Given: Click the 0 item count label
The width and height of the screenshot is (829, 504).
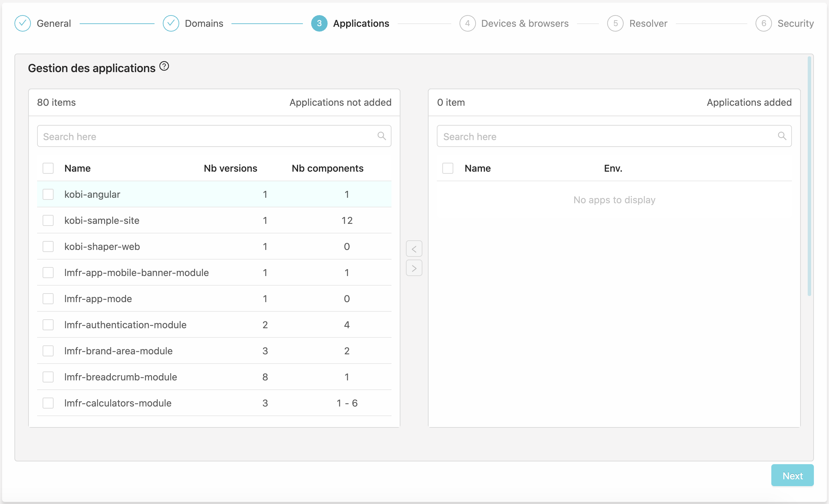Looking at the screenshot, I should [451, 102].
